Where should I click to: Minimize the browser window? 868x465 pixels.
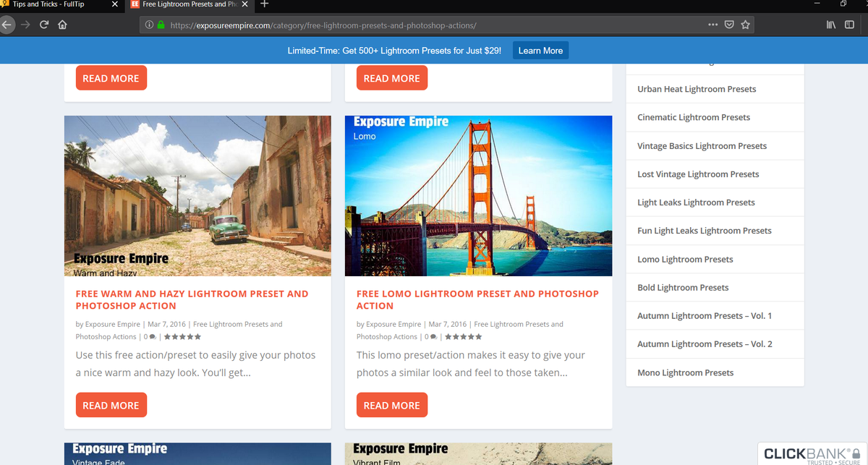point(818,4)
